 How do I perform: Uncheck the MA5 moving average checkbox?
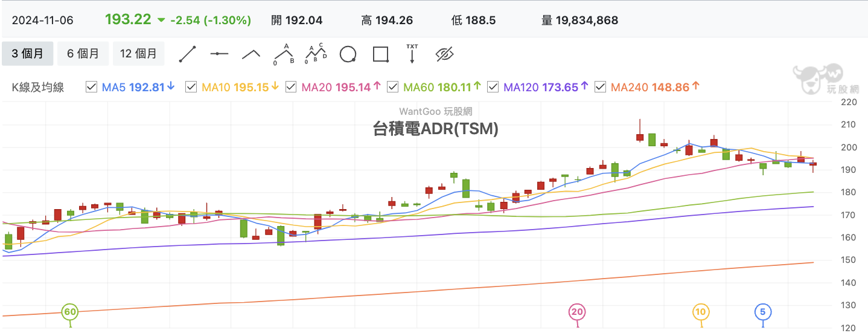[92, 87]
